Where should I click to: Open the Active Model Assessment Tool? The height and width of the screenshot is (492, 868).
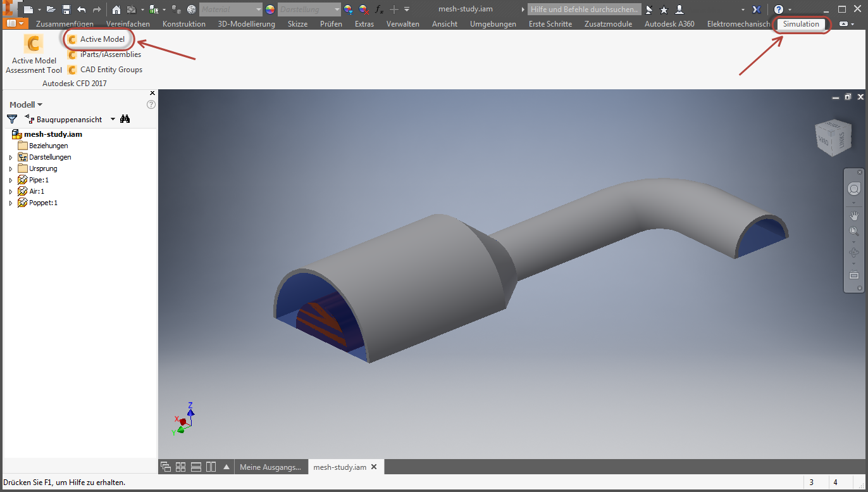(34, 54)
